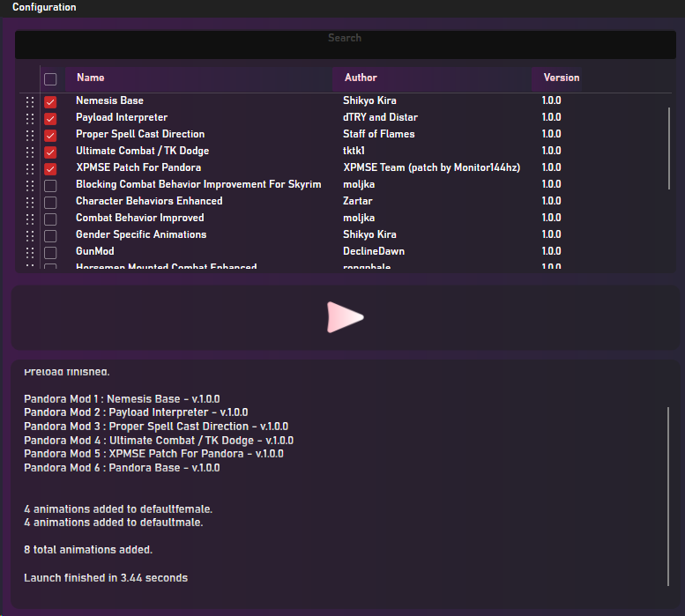This screenshot has height=616, width=685.
Task: Click the version 1.0.0 of Nemesis Base
Action: 551,100
